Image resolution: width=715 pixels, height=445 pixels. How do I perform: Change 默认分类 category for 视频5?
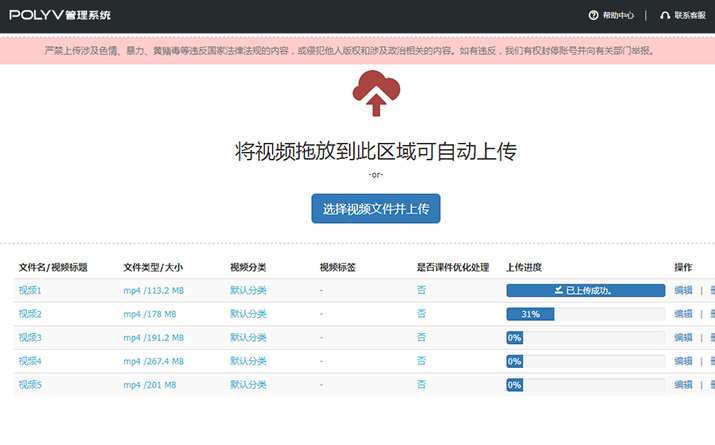[248, 384]
